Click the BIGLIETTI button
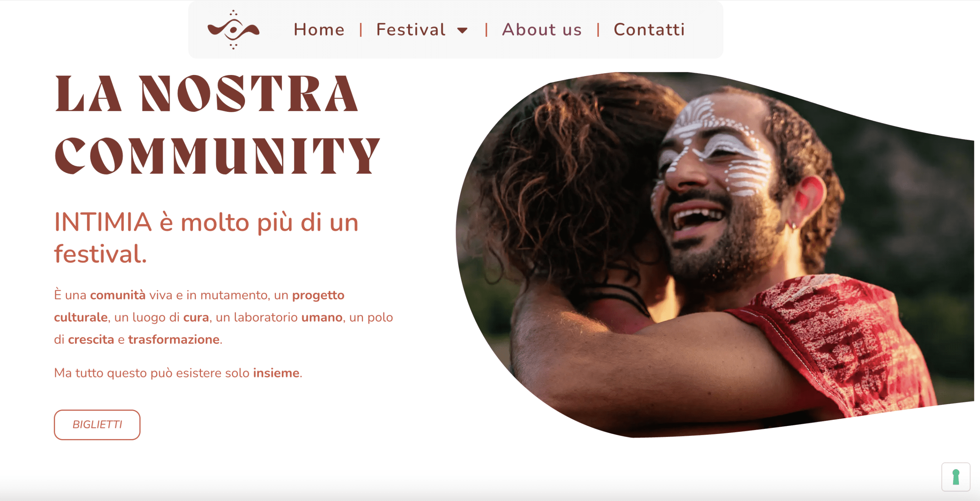The image size is (980, 501). 97,424
